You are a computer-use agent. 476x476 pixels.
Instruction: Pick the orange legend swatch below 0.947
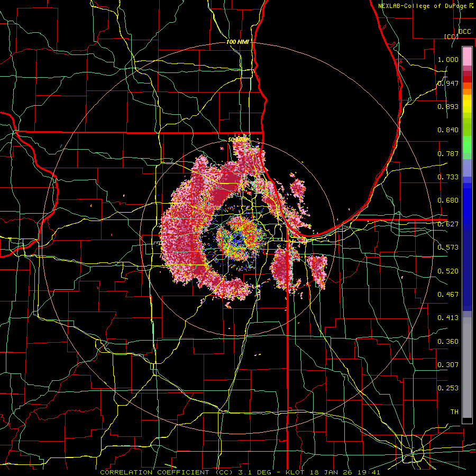pyautogui.click(x=467, y=91)
